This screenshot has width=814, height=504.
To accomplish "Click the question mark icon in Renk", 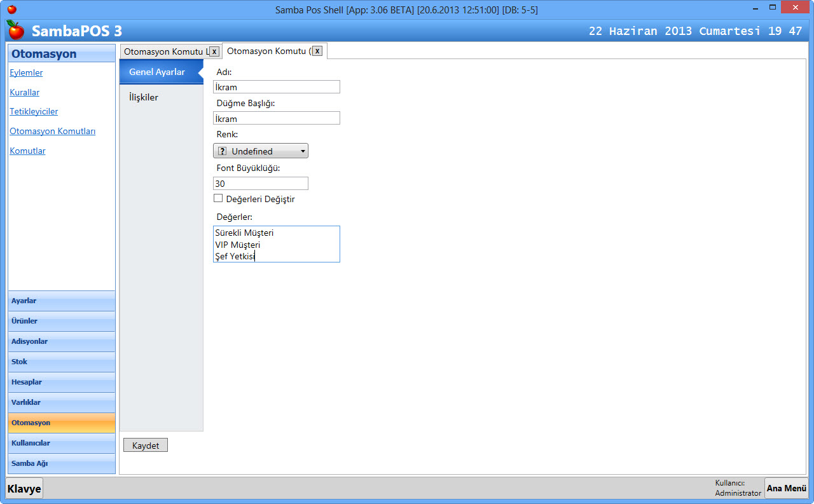I will (x=222, y=151).
